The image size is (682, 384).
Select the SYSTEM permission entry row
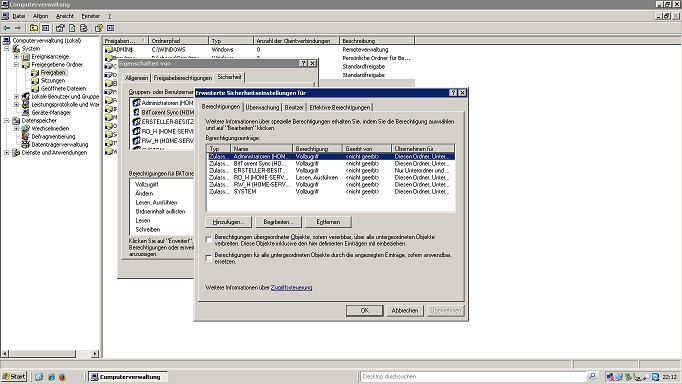click(331, 191)
